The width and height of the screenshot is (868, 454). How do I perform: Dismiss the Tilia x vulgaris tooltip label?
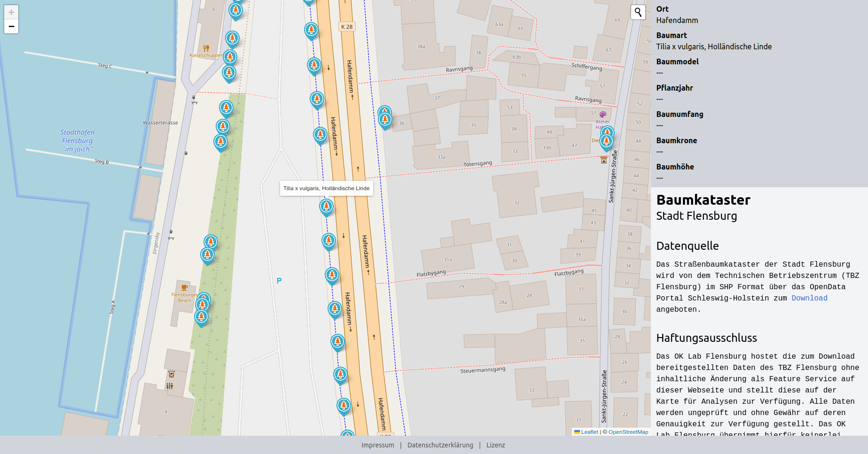tap(326, 188)
